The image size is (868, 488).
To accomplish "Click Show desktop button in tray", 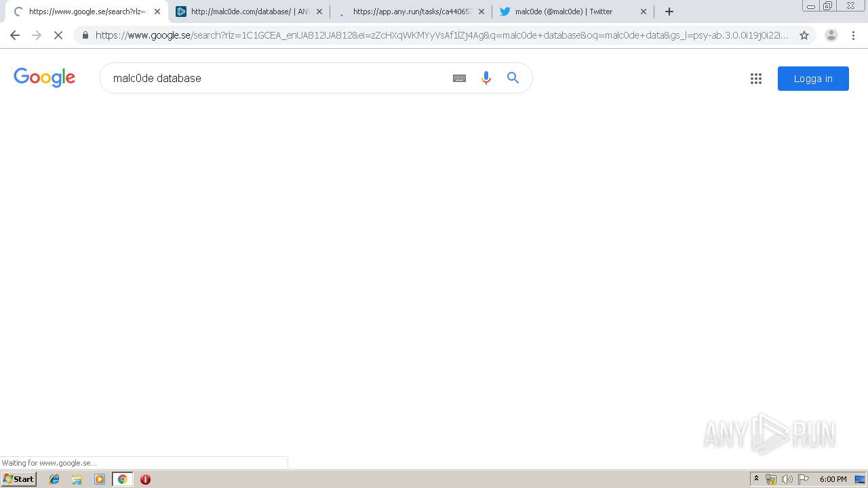I will pos(861,479).
